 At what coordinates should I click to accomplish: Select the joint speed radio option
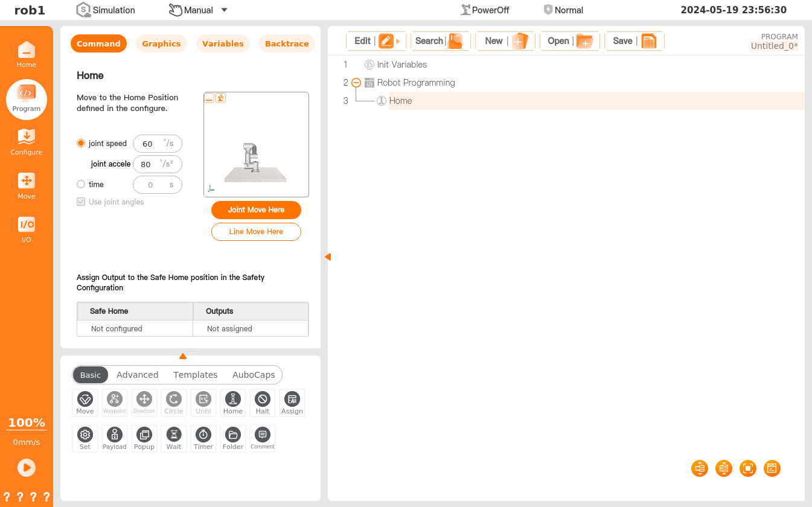81,144
